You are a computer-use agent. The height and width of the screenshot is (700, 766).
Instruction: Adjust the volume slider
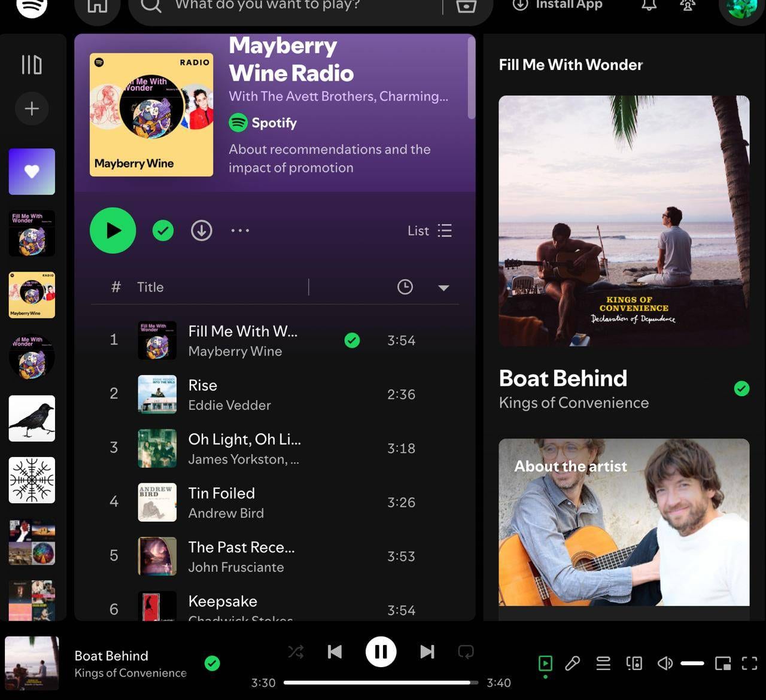[692, 663]
